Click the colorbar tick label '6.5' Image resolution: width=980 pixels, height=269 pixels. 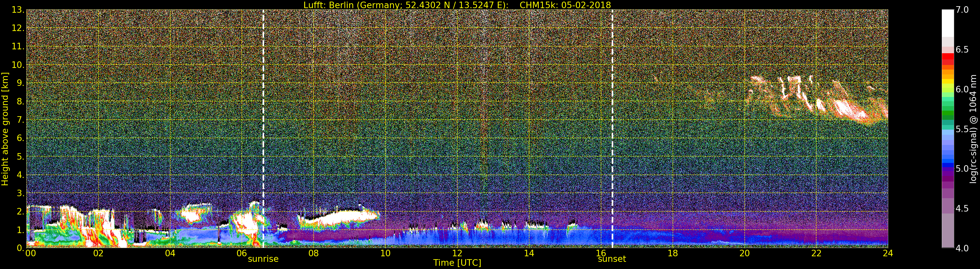tap(962, 50)
